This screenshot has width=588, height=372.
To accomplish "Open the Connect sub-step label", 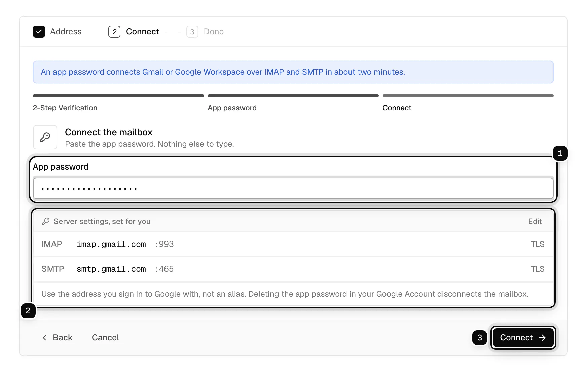I will 397,108.
